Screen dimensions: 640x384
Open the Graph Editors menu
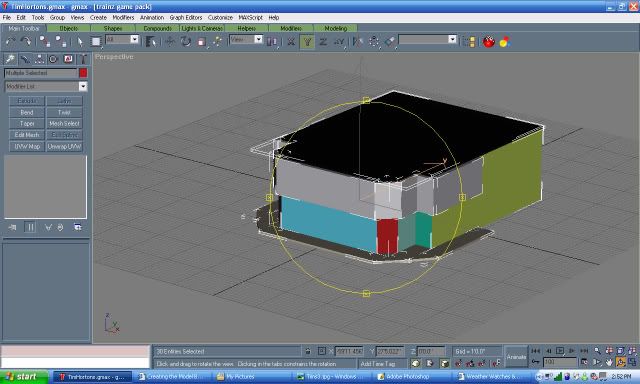pos(186,18)
